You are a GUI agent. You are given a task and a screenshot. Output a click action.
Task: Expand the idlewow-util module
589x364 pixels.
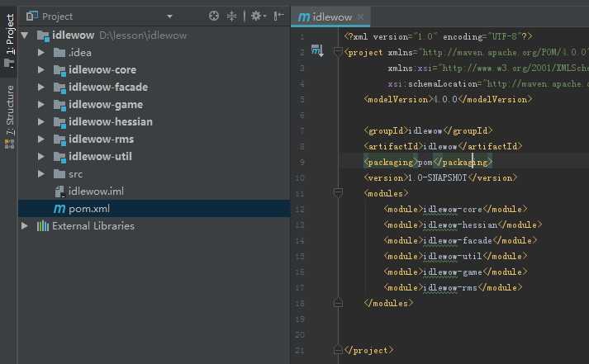coord(41,157)
